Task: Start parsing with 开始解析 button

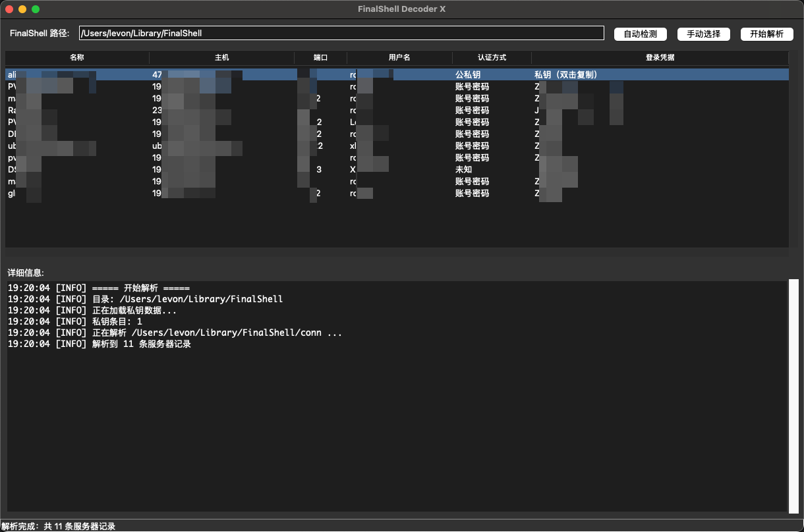Action: (766, 34)
